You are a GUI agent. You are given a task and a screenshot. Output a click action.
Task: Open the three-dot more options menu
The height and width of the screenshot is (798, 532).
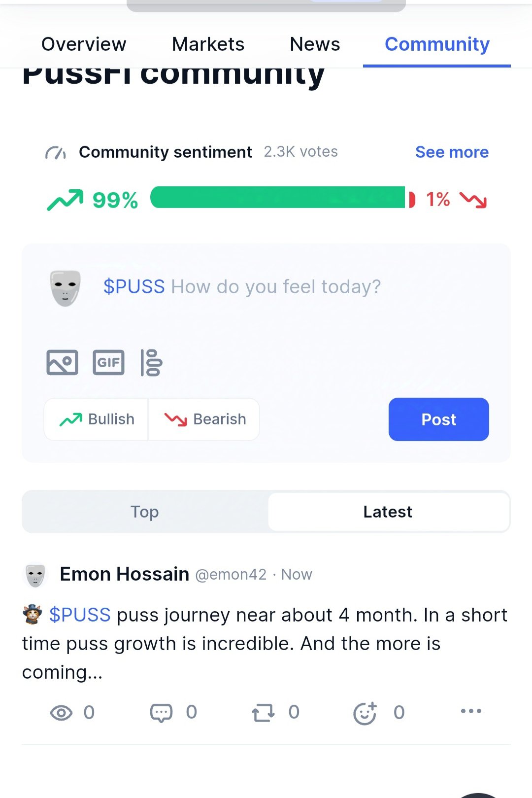click(471, 711)
